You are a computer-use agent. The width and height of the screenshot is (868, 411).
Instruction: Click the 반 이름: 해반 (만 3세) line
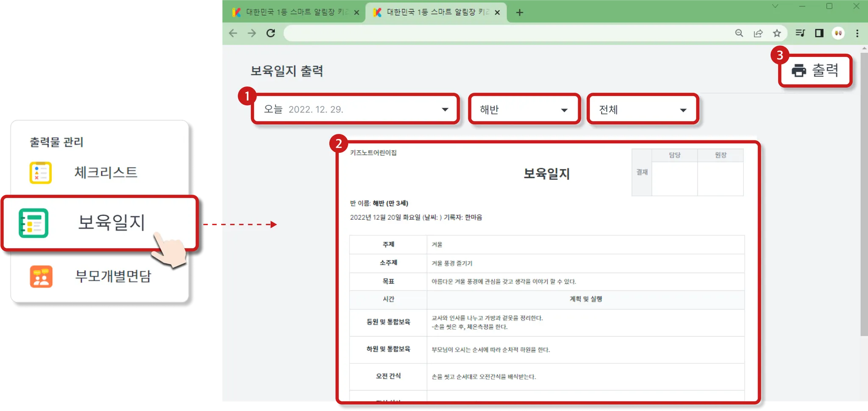pos(379,203)
